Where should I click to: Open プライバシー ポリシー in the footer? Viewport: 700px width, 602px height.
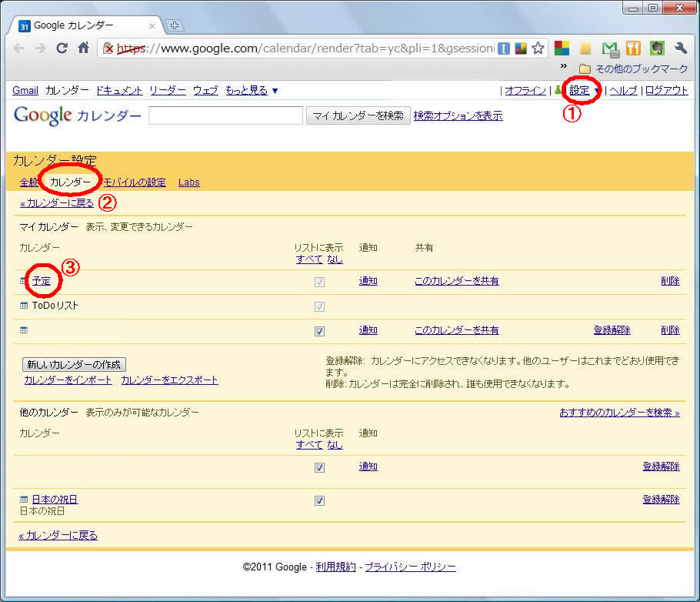coord(411,567)
